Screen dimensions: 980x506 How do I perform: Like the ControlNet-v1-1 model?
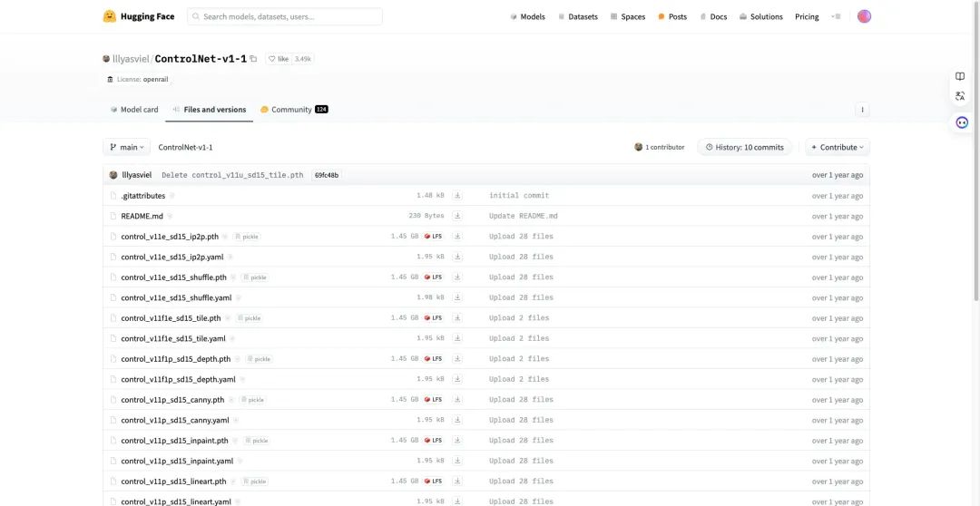click(x=279, y=59)
